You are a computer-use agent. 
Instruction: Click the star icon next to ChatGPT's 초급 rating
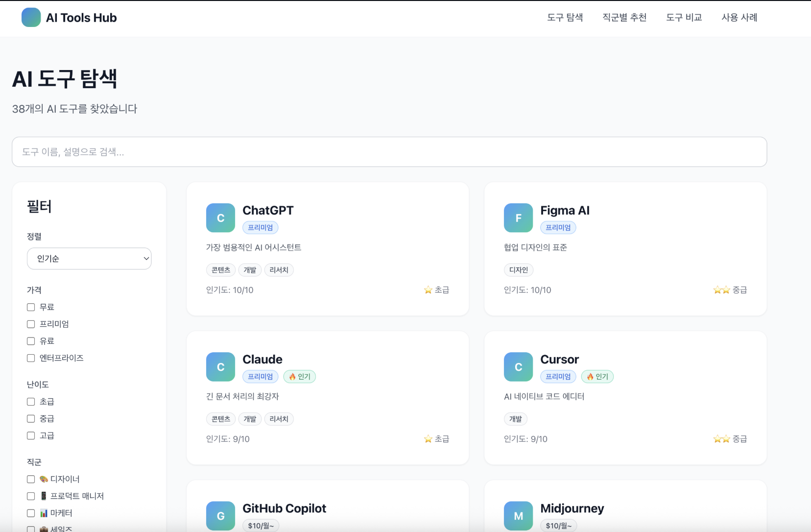point(428,290)
